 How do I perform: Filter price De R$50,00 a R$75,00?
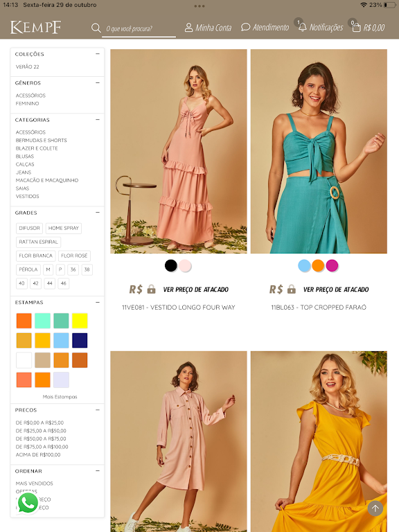point(41,438)
